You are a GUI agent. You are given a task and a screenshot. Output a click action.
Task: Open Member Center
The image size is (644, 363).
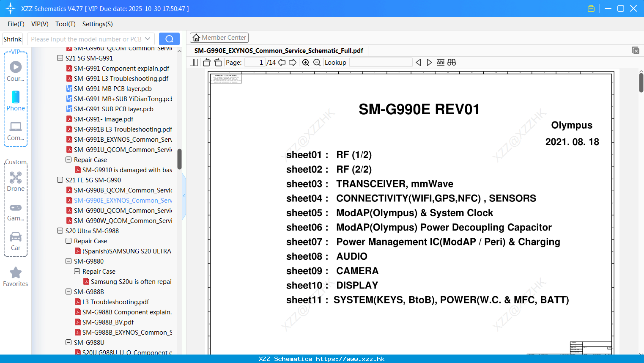tap(219, 38)
